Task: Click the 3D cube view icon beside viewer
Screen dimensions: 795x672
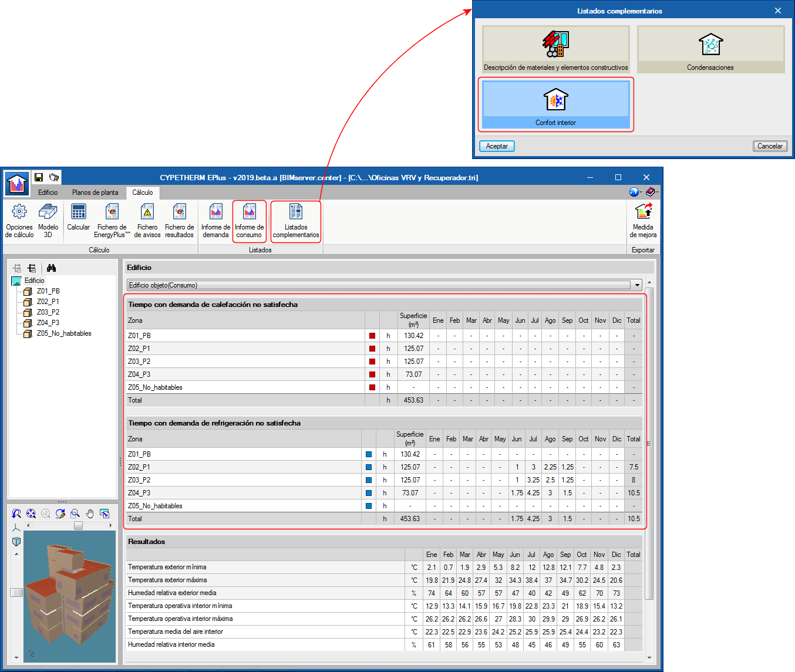Action: coord(16,541)
